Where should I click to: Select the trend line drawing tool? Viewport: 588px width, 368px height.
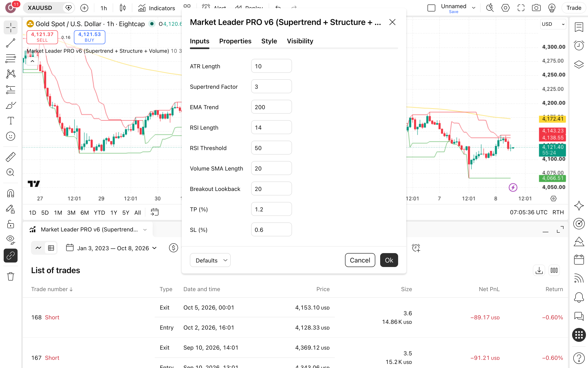click(x=10, y=43)
